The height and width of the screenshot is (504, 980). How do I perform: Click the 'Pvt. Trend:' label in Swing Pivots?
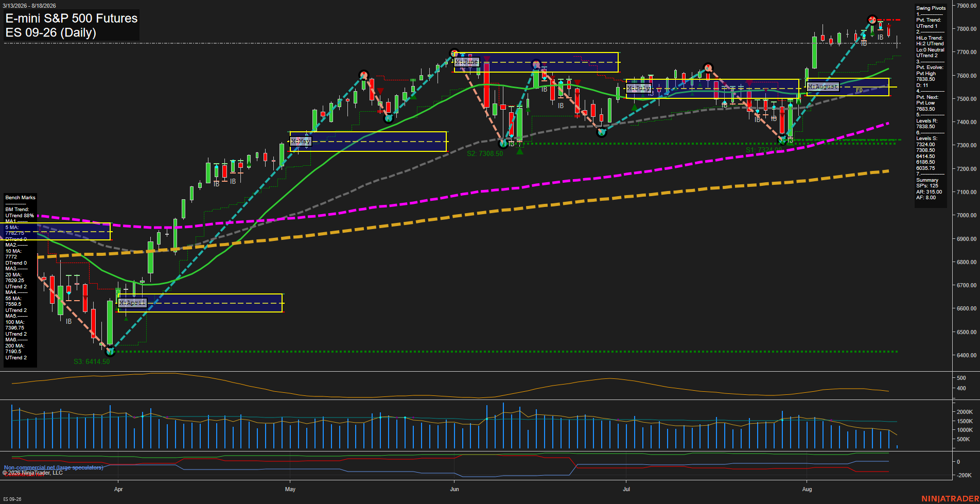[929, 20]
